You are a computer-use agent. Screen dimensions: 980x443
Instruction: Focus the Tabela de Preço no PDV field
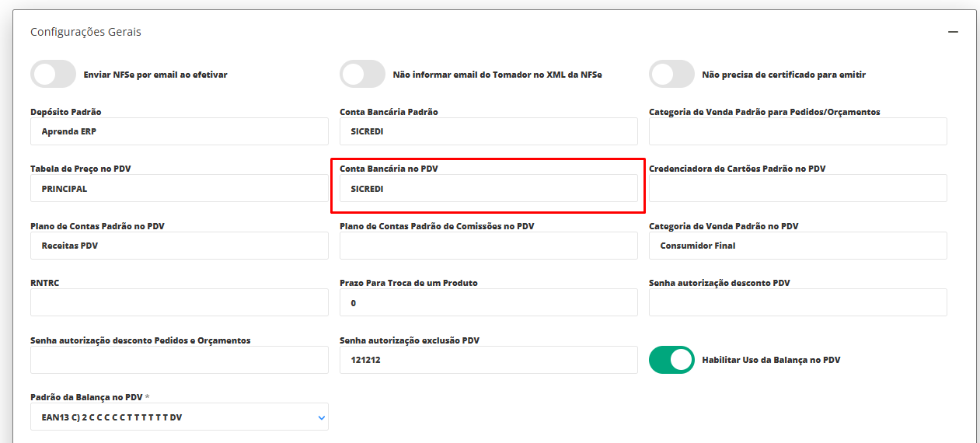(x=179, y=189)
